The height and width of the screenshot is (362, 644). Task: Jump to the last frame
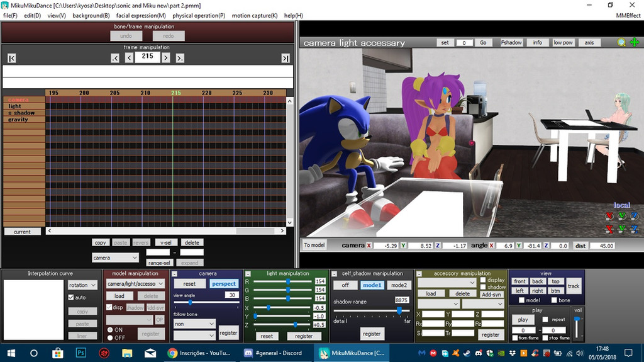(x=286, y=59)
